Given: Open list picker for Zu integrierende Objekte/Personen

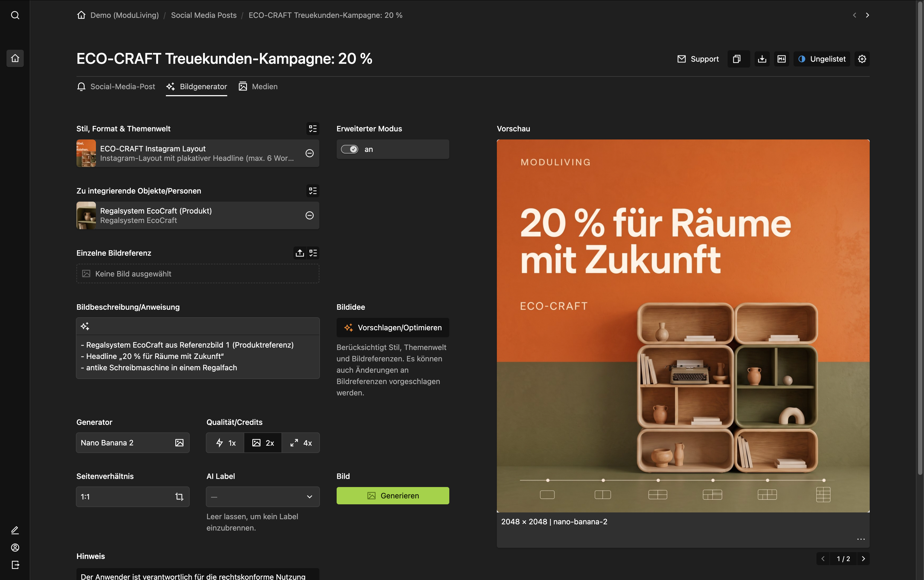Looking at the screenshot, I should coord(313,191).
